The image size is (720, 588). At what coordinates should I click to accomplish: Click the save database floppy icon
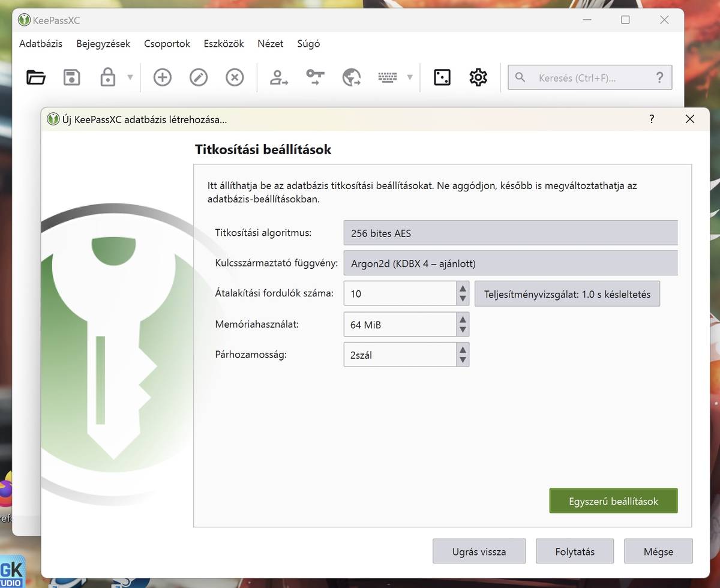72,77
